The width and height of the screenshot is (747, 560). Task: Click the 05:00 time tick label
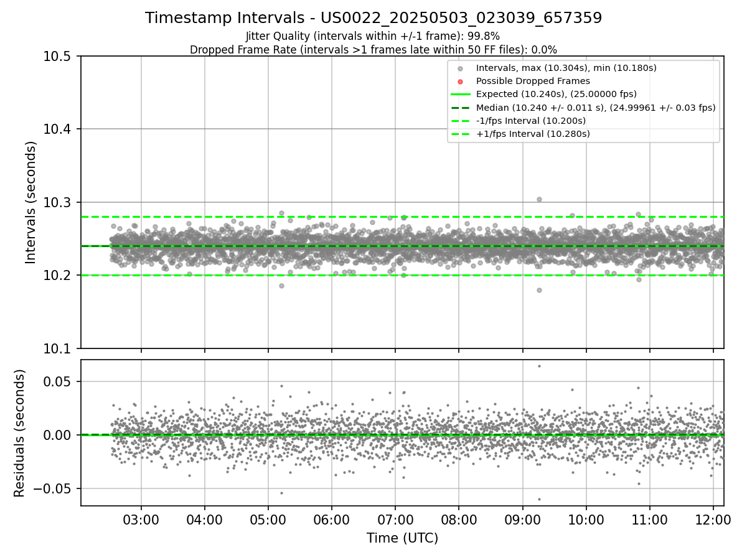(x=268, y=520)
